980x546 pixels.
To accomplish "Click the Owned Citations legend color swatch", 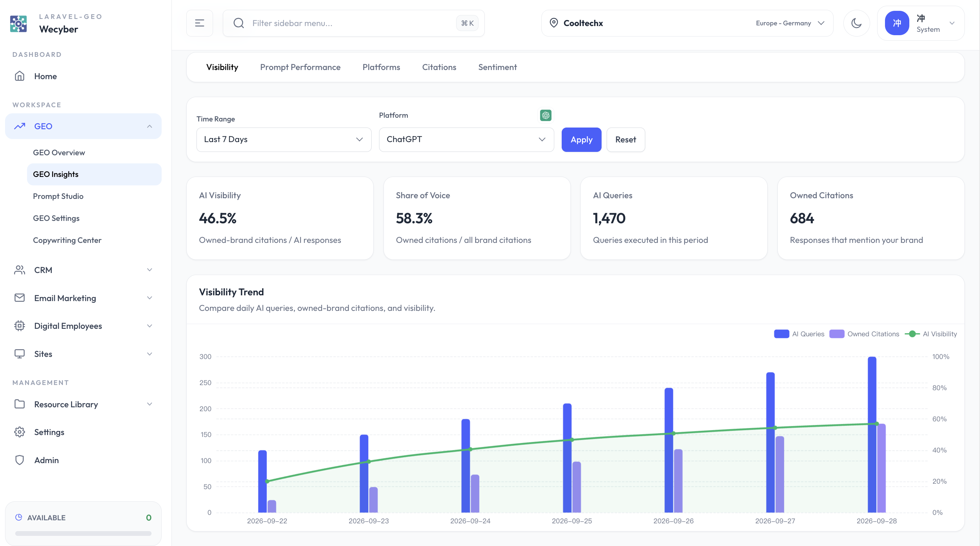I will 837,334.
